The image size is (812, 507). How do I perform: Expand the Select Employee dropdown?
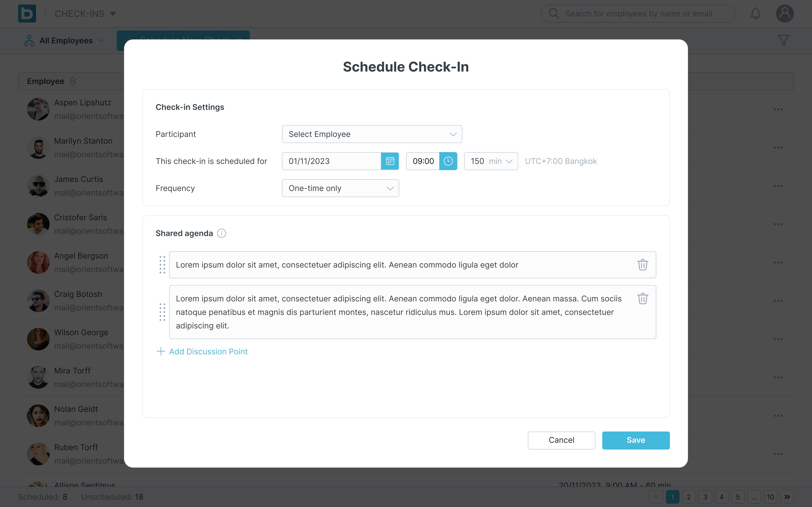(x=372, y=134)
